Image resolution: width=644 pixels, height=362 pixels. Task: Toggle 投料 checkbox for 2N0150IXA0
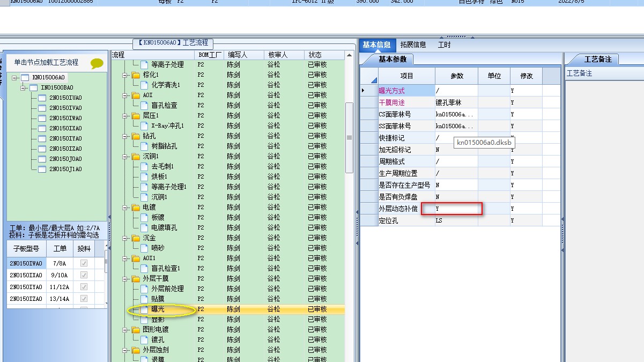[84, 275]
